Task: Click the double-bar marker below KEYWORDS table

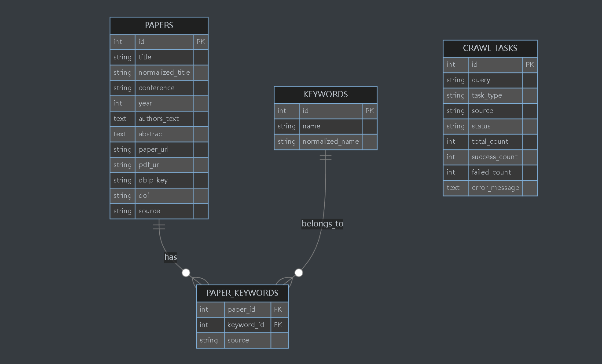Action: click(326, 157)
